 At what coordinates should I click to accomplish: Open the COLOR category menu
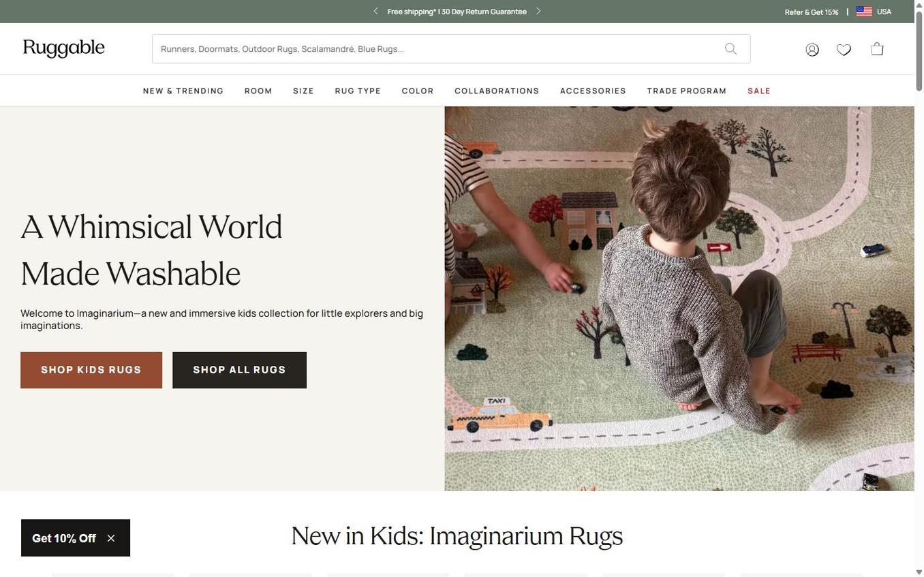point(418,89)
